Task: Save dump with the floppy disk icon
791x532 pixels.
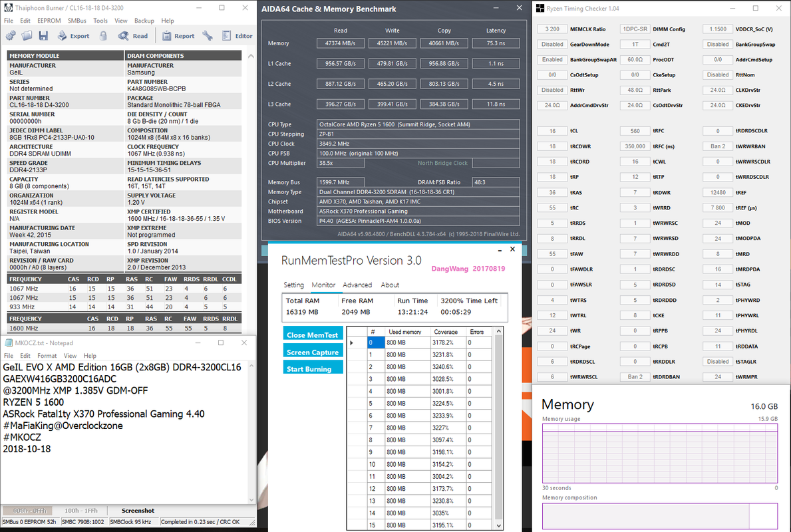Action: [43, 36]
